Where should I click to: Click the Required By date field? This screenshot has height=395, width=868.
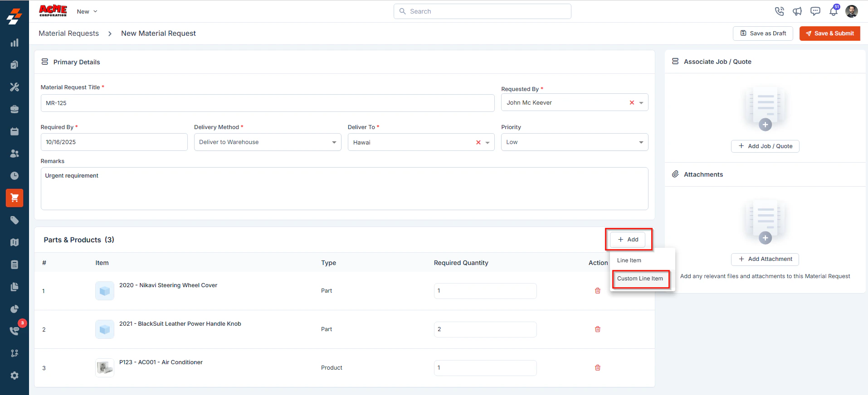coord(114,142)
